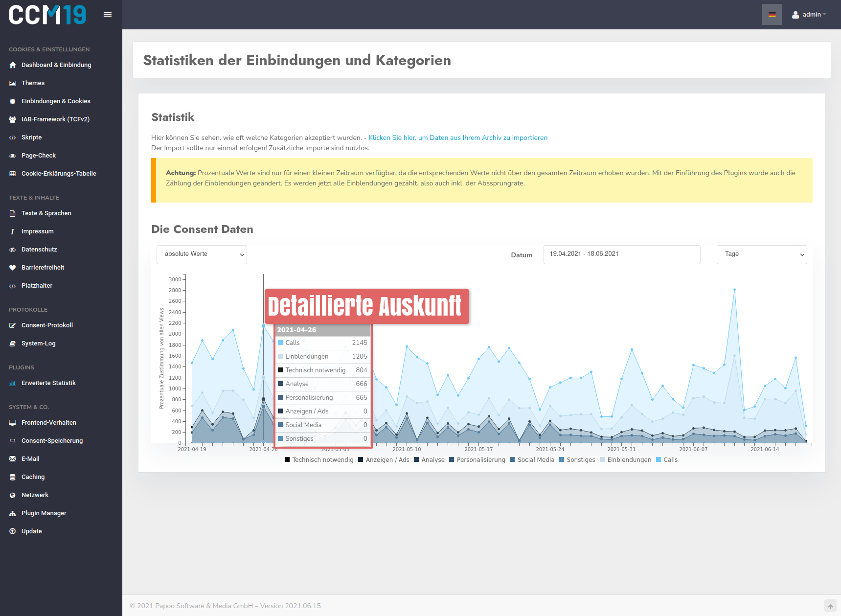Click the book icon beside System-Log

[13, 343]
